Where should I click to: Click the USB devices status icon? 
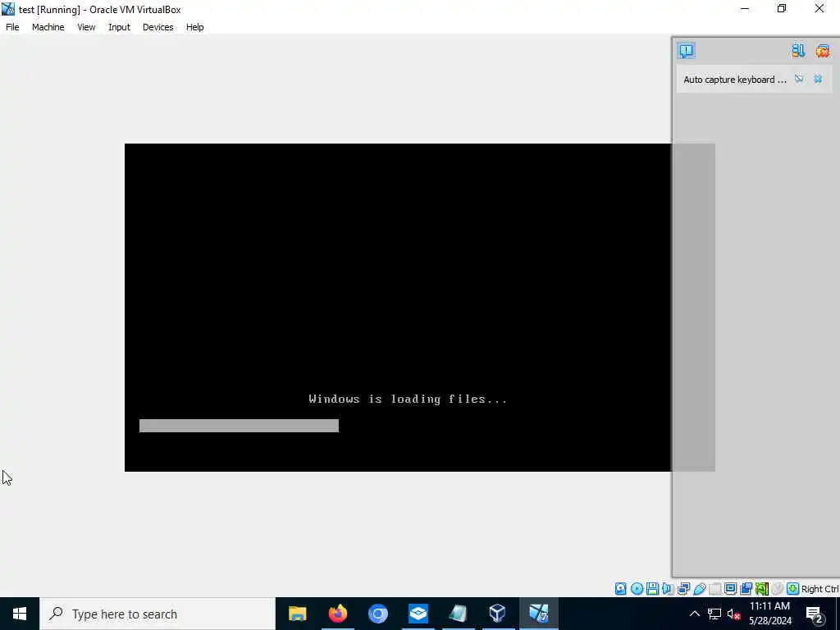[700, 589]
